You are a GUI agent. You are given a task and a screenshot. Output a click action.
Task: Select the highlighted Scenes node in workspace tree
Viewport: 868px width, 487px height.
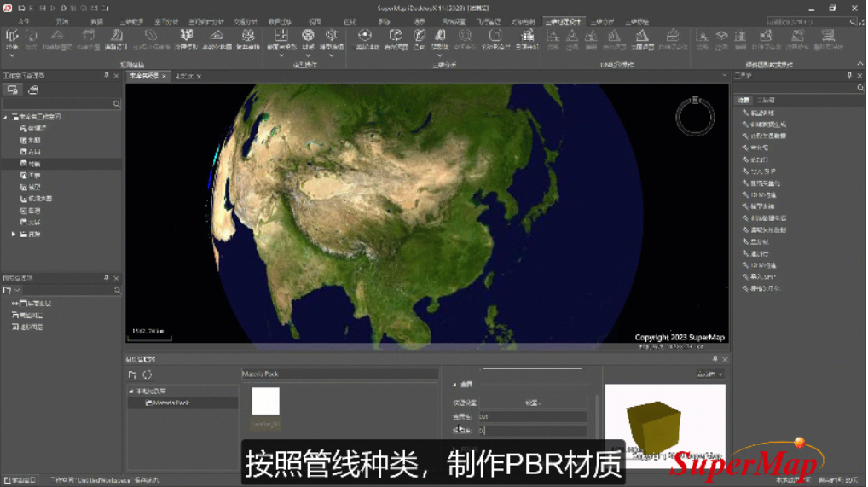point(31,164)
